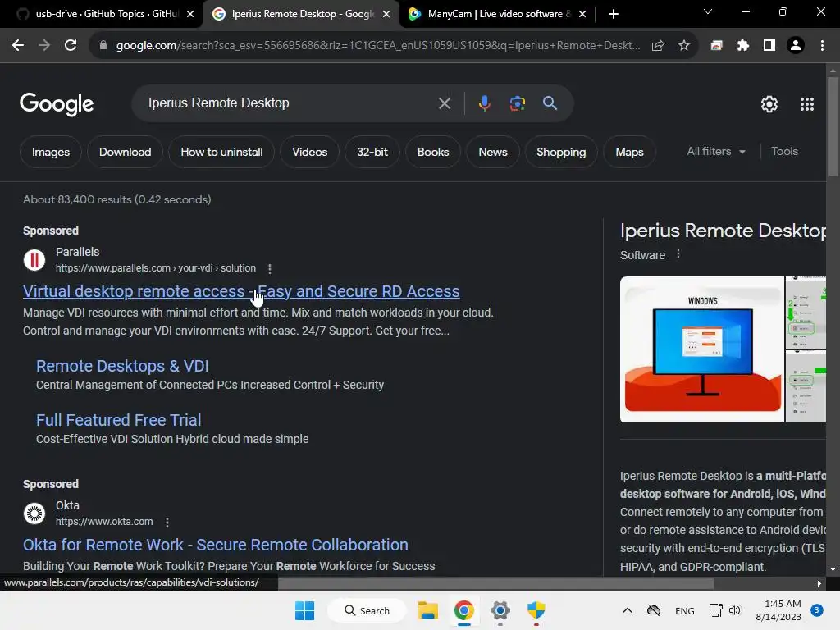Image resolution: width=840 pixels, height=630 pixels.
Task: Close the ManyCam tab
Action: click(x=582, y=14)
